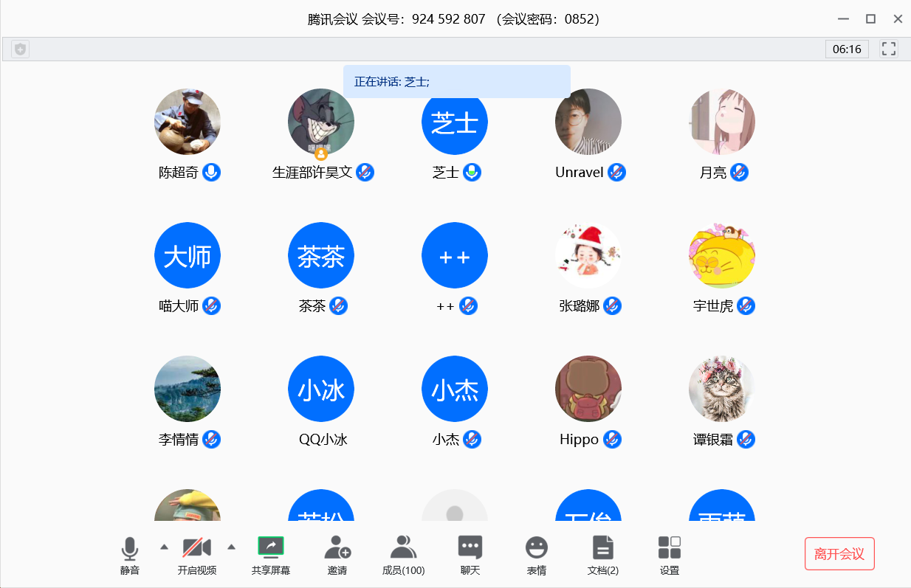Click muted mic icon next to Unravel
Screen dimensions: 911x588
616,173
